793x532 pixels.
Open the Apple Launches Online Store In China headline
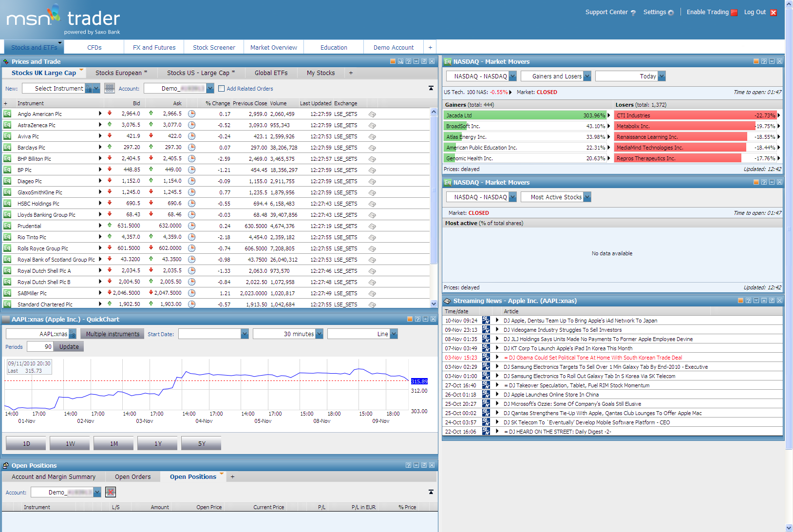coord(551,394)
